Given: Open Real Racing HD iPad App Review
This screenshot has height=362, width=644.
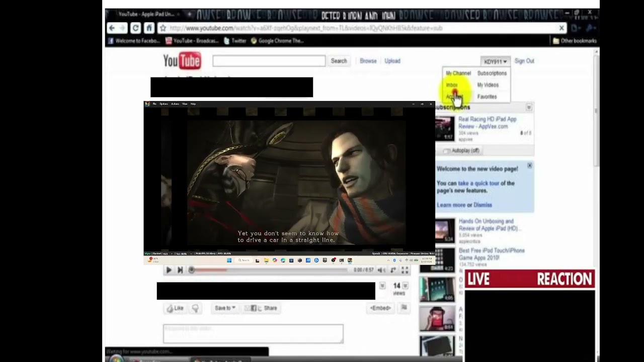Looking at the screenshot, I should click(487, 123).
